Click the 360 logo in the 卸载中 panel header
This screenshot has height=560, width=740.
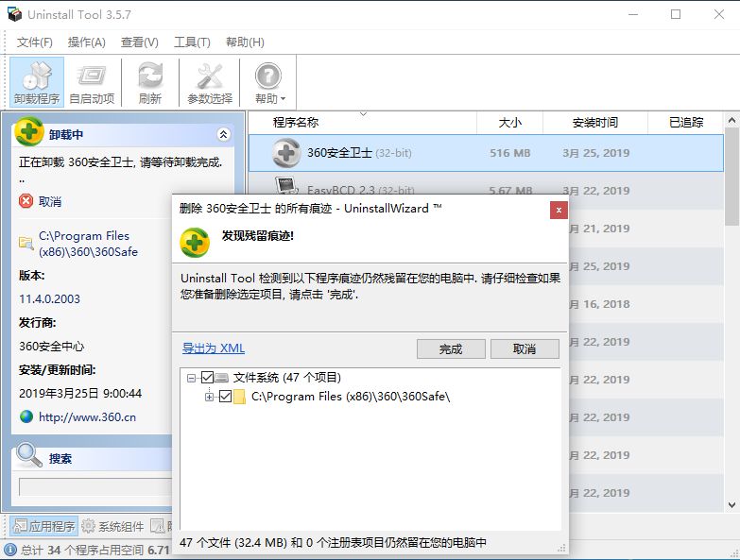click(x=29, y=131)
